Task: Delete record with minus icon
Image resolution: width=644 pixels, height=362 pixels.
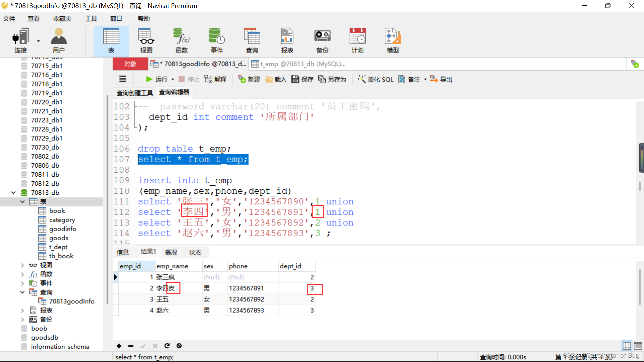Action: (x=131, y=346)
